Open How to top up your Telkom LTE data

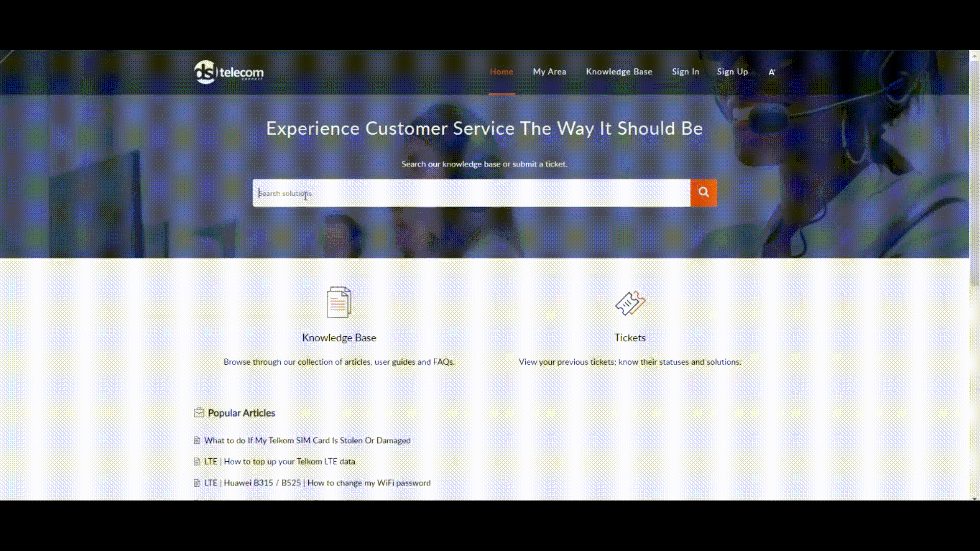(280, 461)
